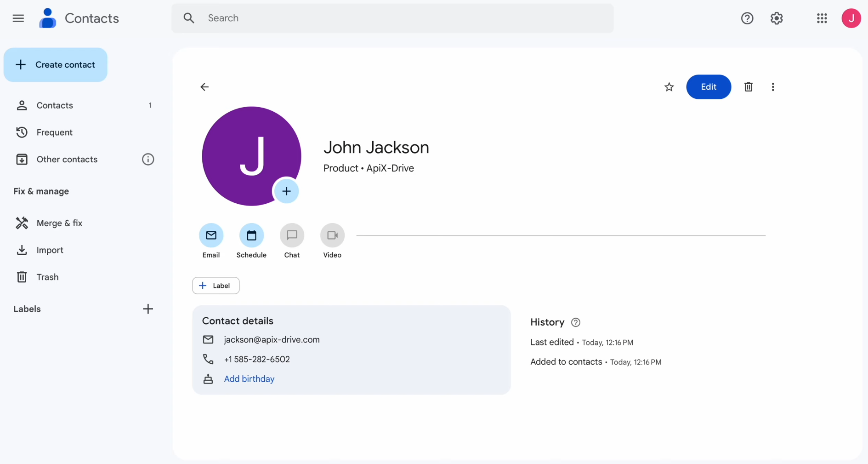
Task: Click the Schedule calendar icon
Action: point(251,235)
